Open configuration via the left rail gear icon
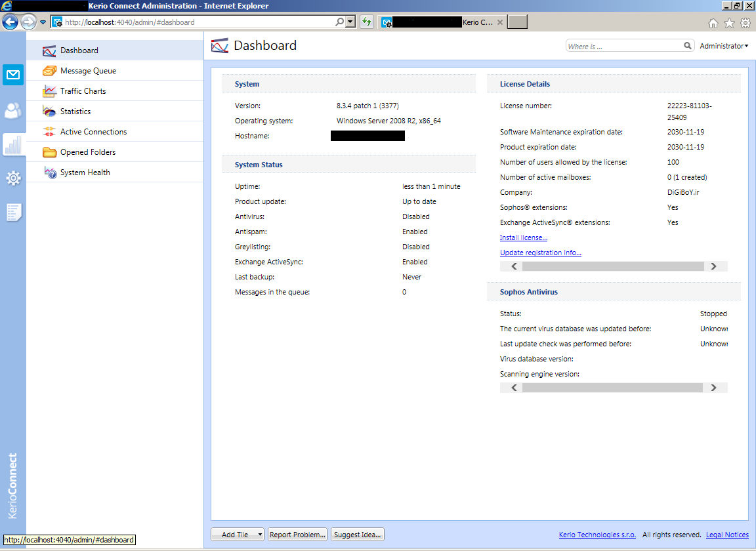 click(x=13, y=178)
